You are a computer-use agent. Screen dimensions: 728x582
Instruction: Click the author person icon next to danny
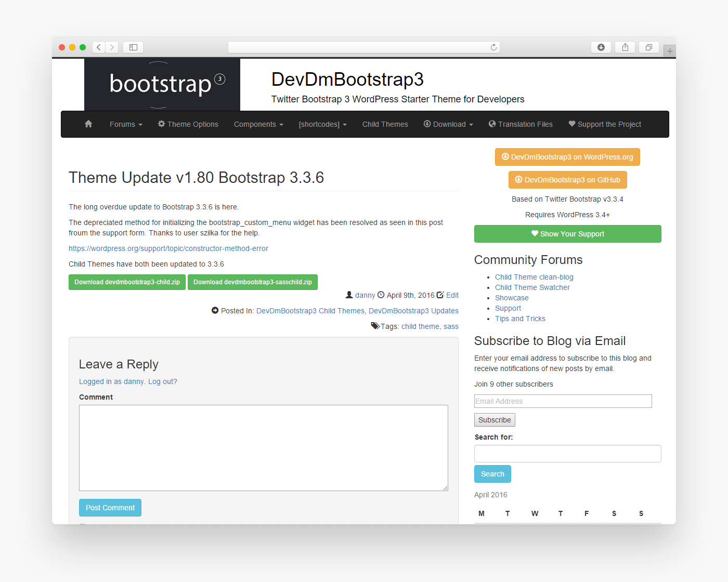click(x=349, y=295)
